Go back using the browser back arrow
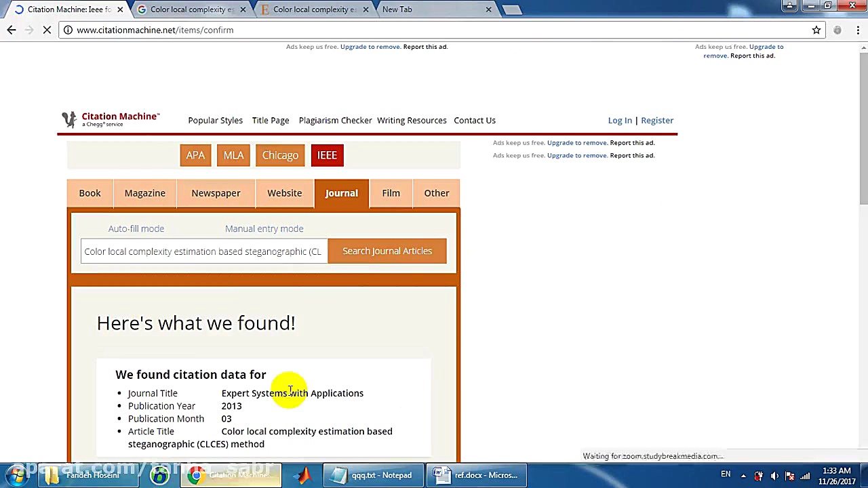The width and height of the screenshot is (868, 488). click(12, 30)
